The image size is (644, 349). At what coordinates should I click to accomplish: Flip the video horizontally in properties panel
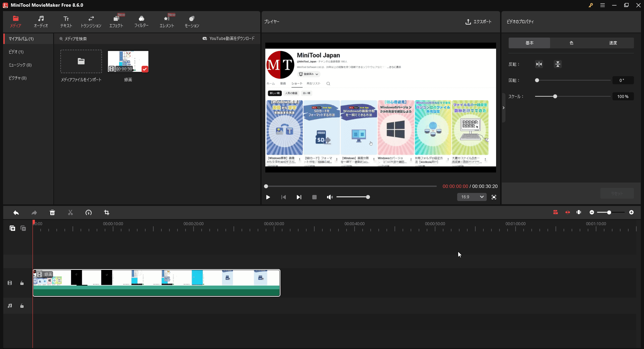539,64
